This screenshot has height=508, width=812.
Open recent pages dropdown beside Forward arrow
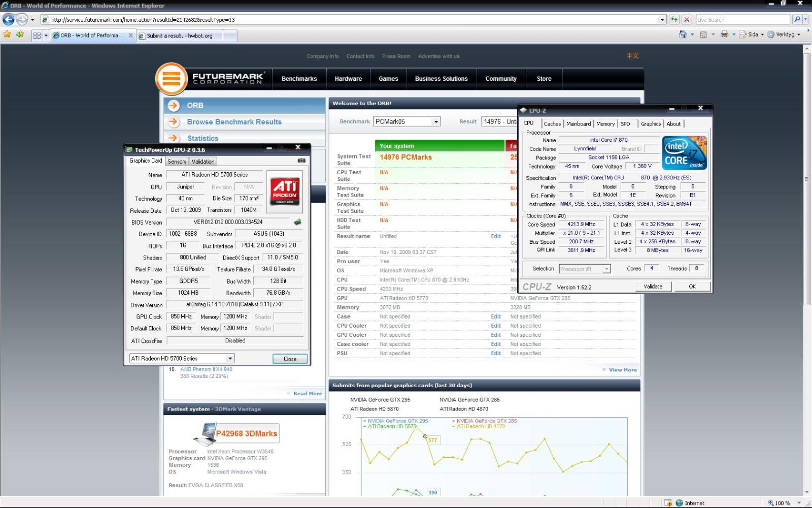pos(32,20)
